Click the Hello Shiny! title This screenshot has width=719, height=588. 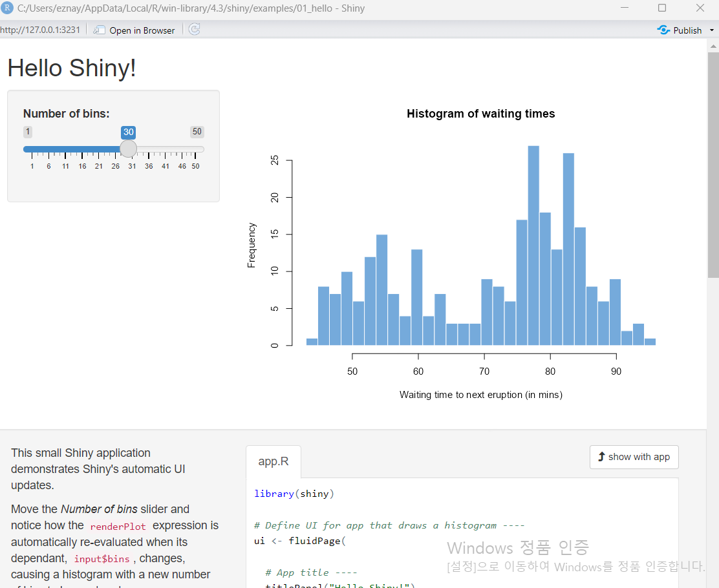[72, 68]
